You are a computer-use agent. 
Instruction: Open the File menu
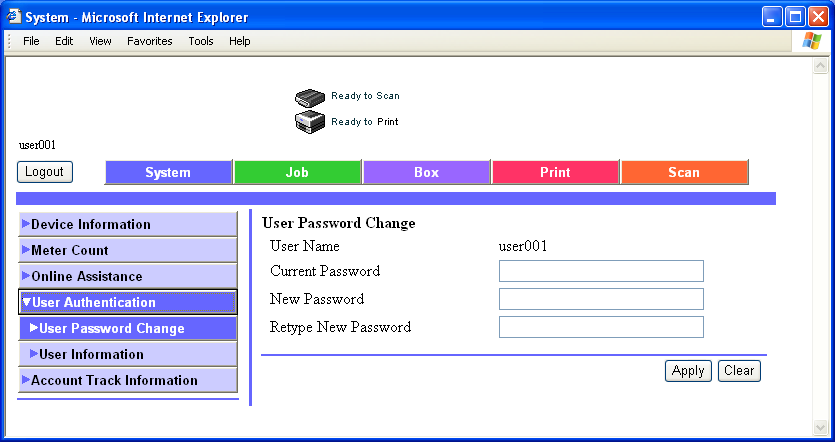pos(31,41)
